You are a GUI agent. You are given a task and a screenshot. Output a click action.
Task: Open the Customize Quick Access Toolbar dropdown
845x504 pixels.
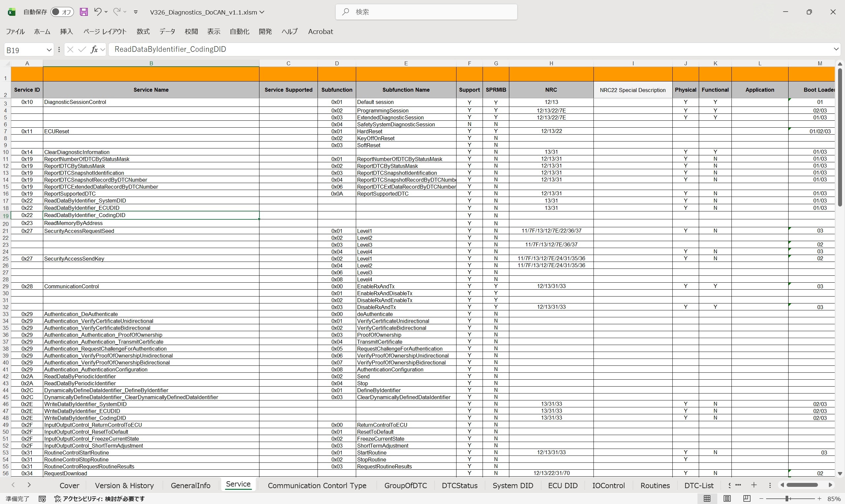(136, 12)
